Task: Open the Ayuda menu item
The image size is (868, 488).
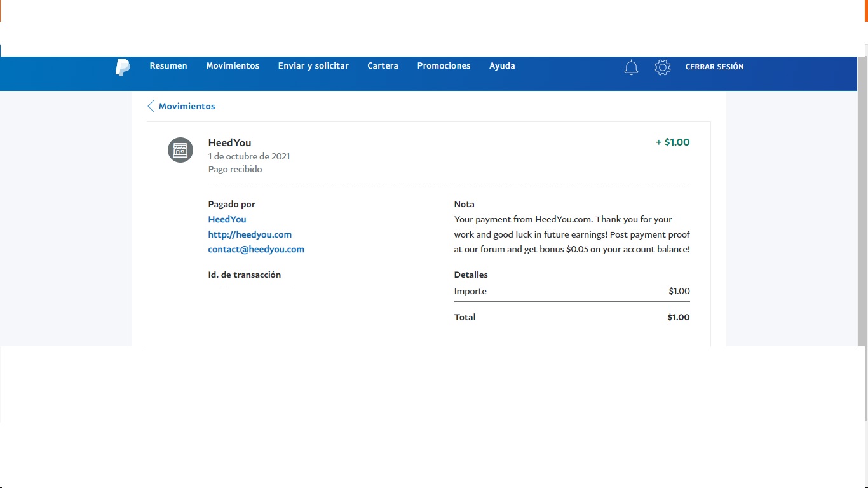Action: click(x=502, y=65)
